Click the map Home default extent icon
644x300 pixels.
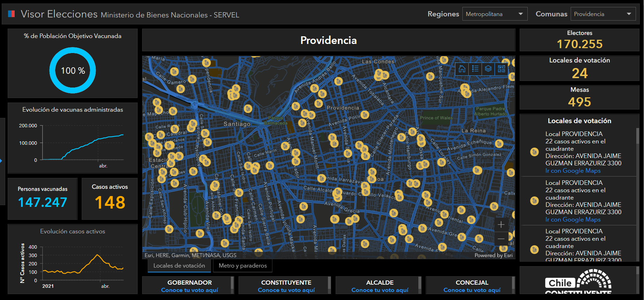coord(462,69)
